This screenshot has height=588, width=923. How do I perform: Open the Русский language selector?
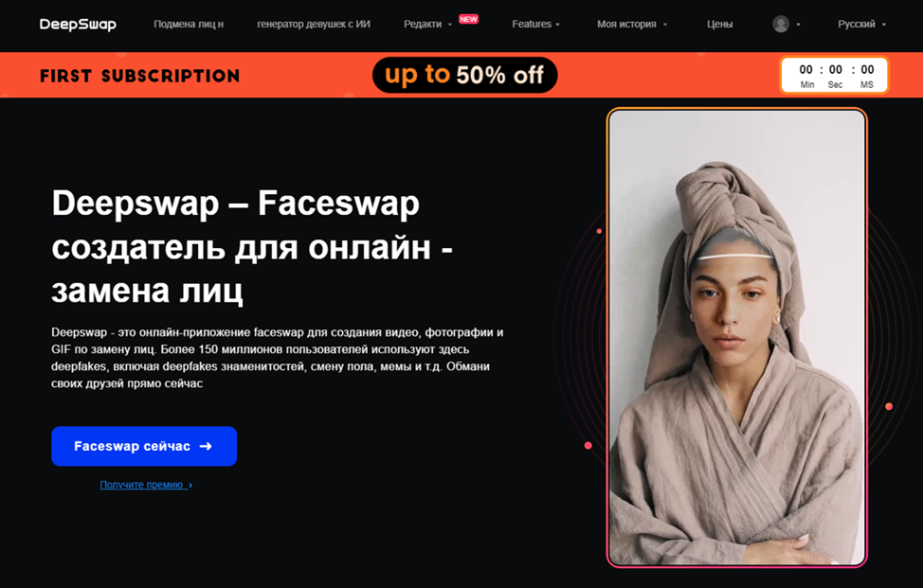[x=861, y=24]
